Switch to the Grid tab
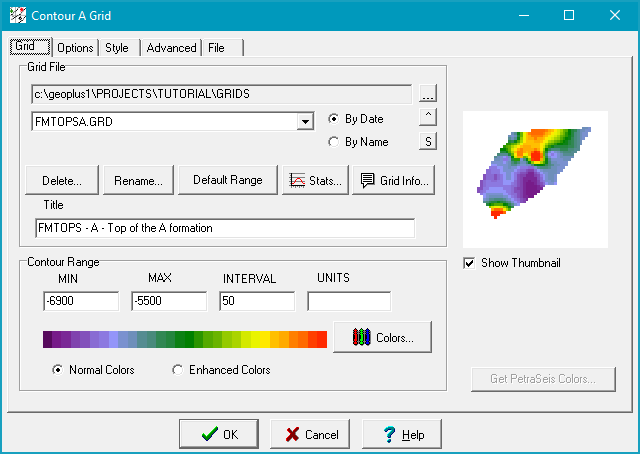The image size is (640, 454). pyautogui.click(x=30, y=47)
